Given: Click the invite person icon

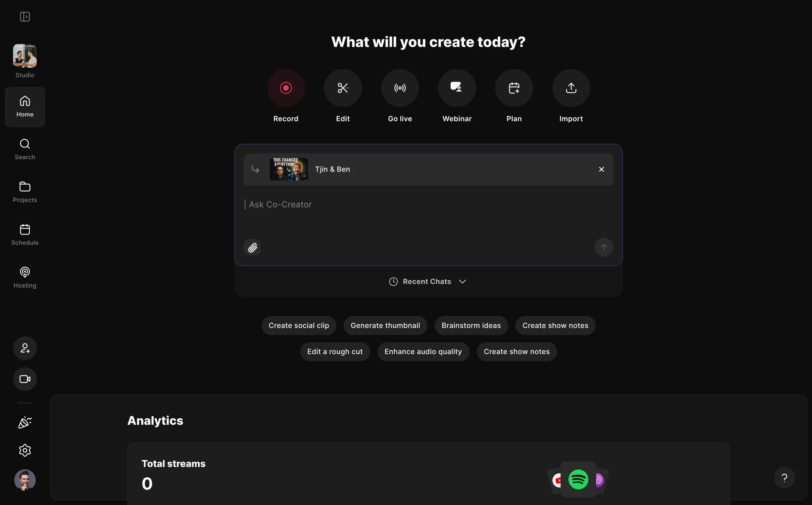Looking at the screenshot, I should (25, 348).
